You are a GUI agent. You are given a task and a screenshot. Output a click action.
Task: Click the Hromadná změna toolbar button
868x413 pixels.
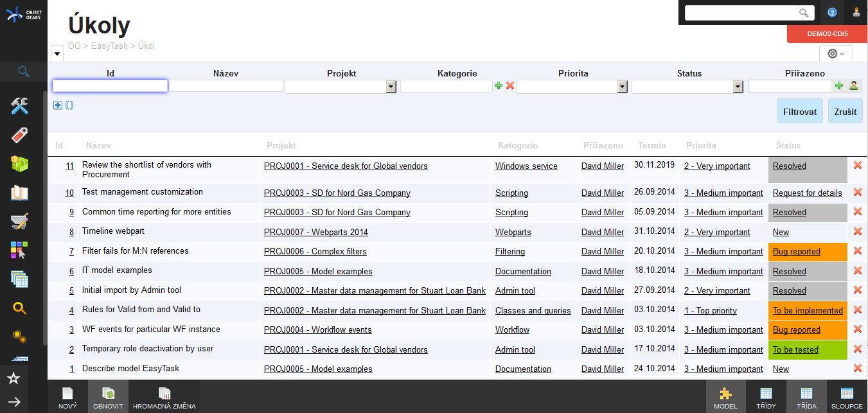(164, 398)
